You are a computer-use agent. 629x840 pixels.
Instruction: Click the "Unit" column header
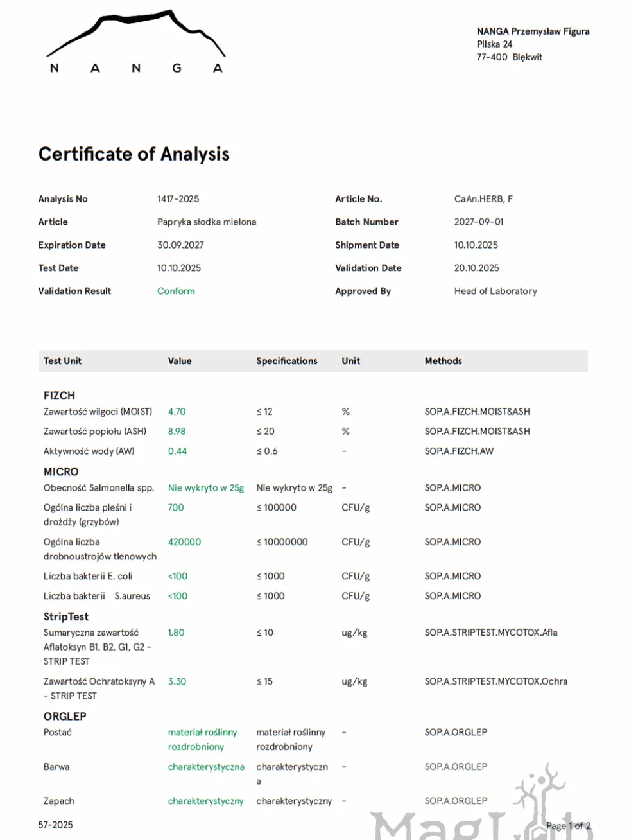351,361
